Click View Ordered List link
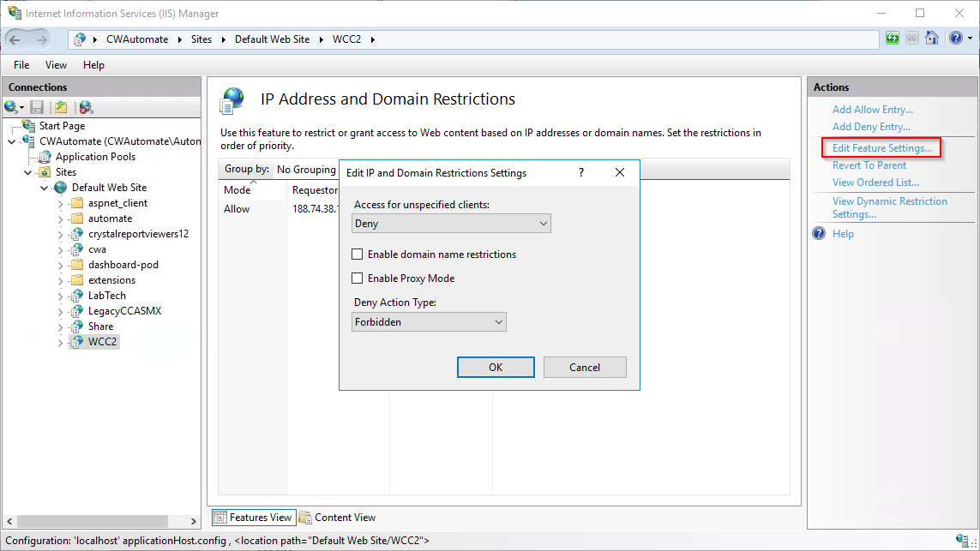 coord(875,183)
